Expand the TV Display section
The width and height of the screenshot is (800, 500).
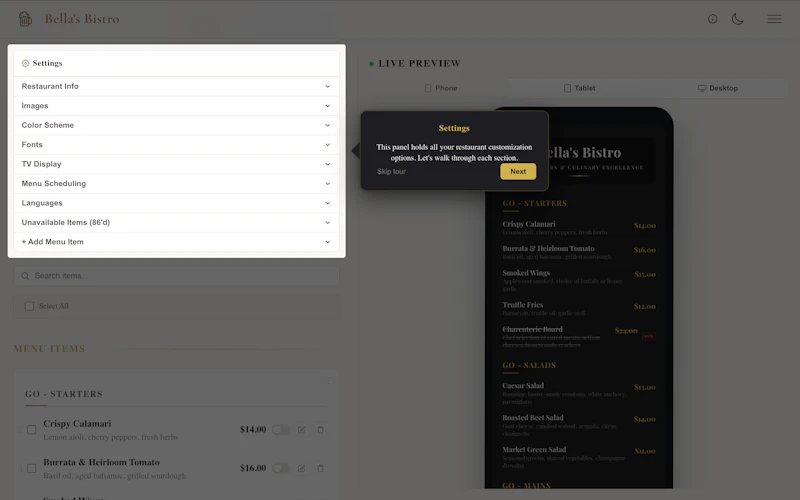tap(177, 164)
